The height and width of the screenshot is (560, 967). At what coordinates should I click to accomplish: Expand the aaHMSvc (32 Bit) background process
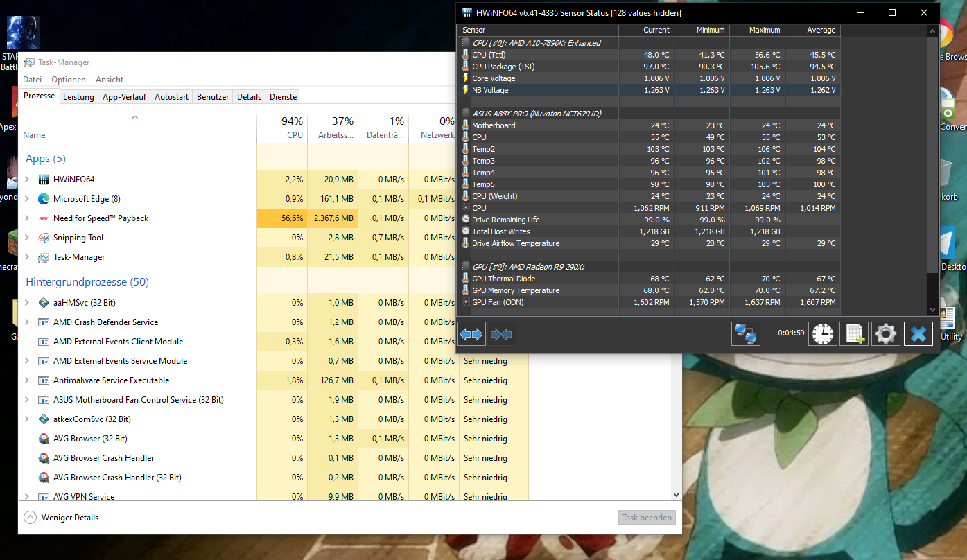click(x=27, y=303)
